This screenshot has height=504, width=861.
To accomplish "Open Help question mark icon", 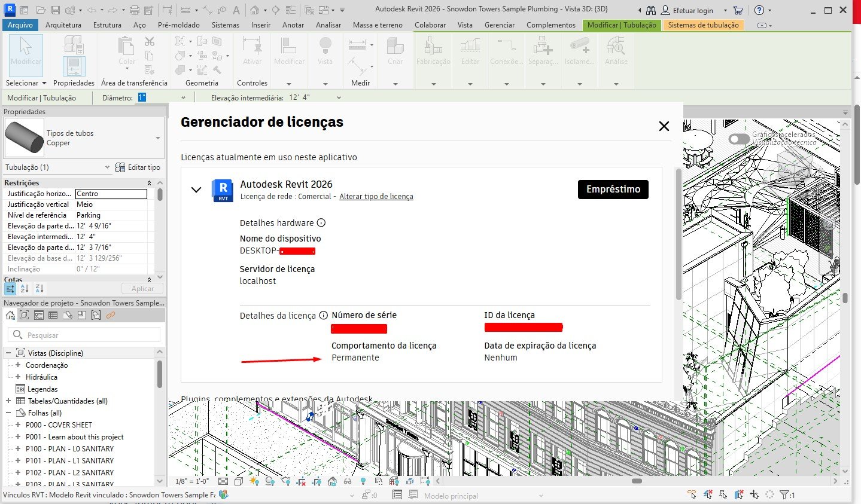I will [759, 10].
